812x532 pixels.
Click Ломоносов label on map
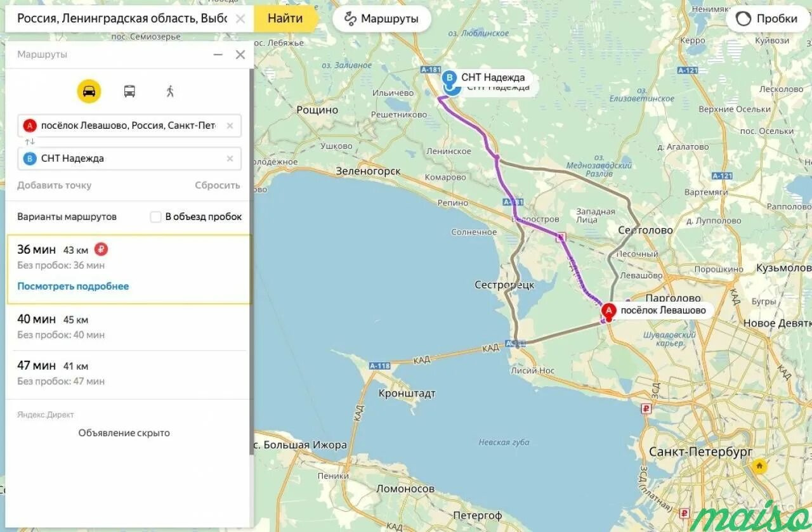point(405,488)
